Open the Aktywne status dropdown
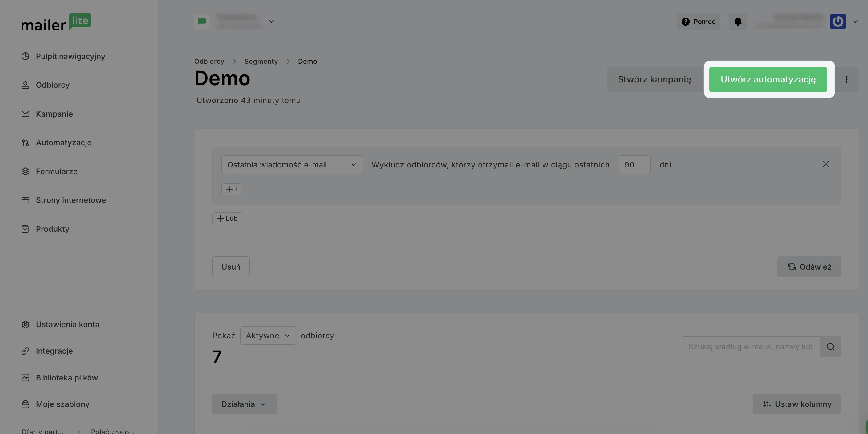This screenshot has width=868, height=434. coord(268,336)
